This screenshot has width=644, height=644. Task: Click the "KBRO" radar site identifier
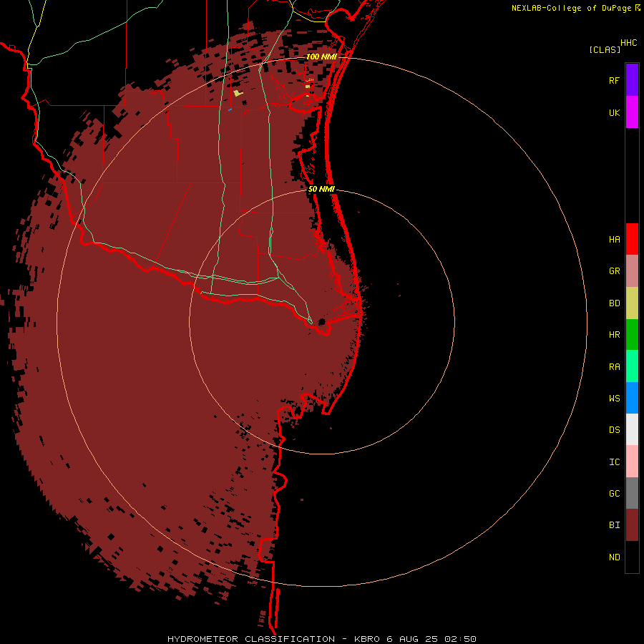click(367, 639)
